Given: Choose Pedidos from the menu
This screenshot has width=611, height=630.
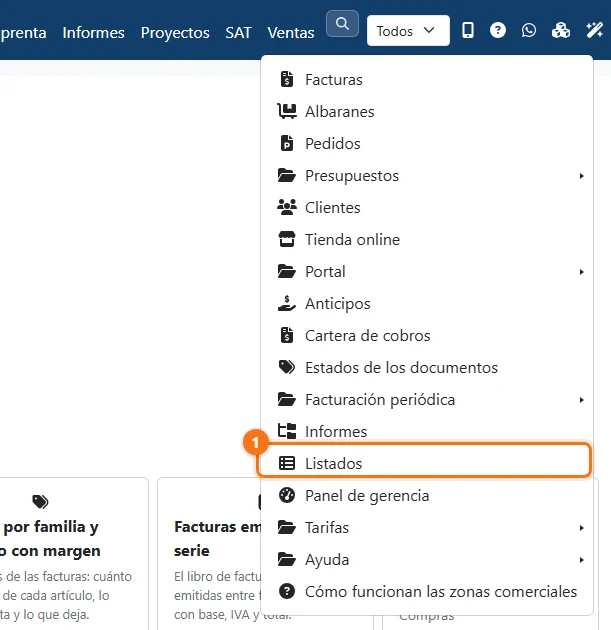Looking at the screenshot, I should click(427, 143).
